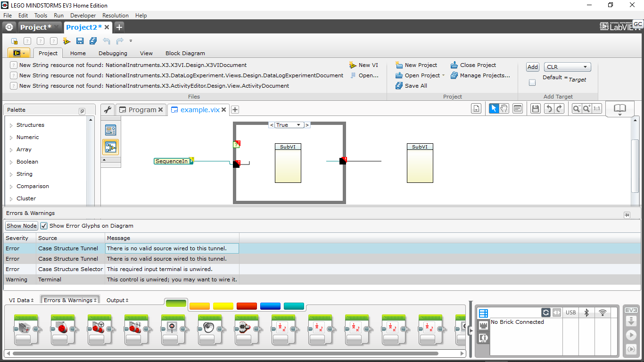This screenshot has width=644, height=362.
Task: Download program to EV3 brick
Action: (x=631, y=321)
